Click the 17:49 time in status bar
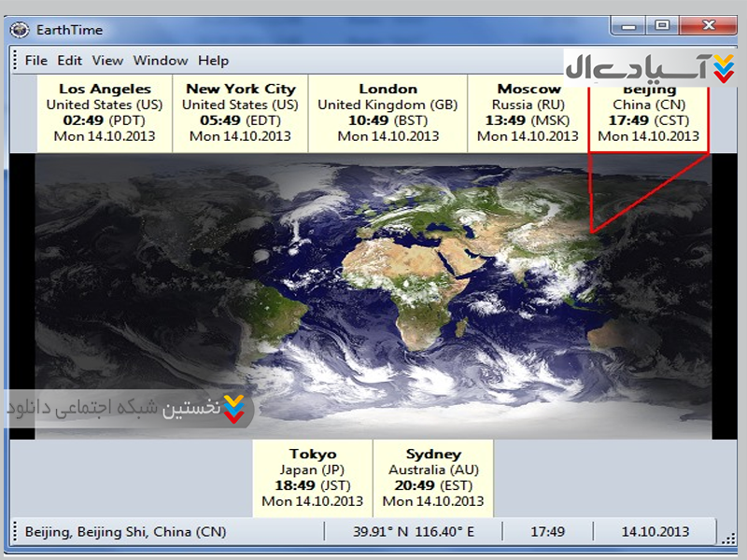 coord(548,532)
